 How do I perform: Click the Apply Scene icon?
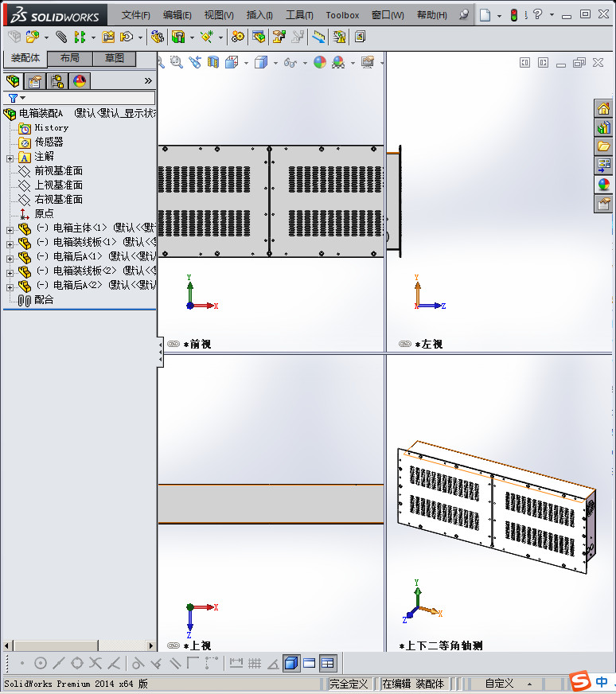338,62
